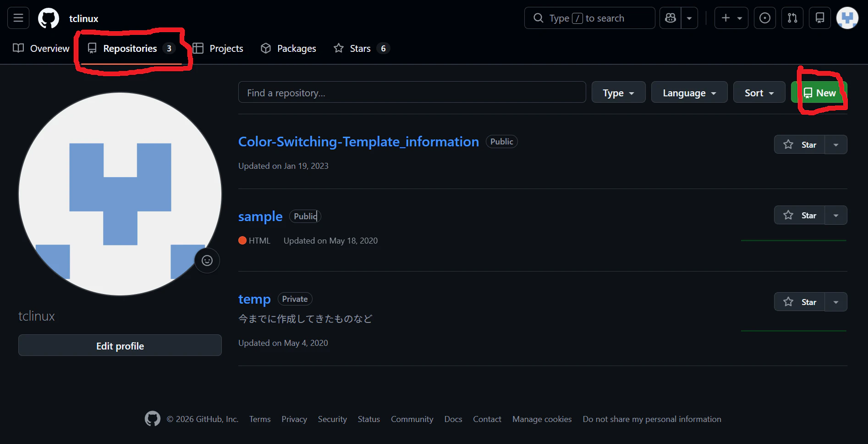The width and height of the screenshot is (868, 444).
Task: Open Copilot chat icon in header
Action: coord(670,18)
